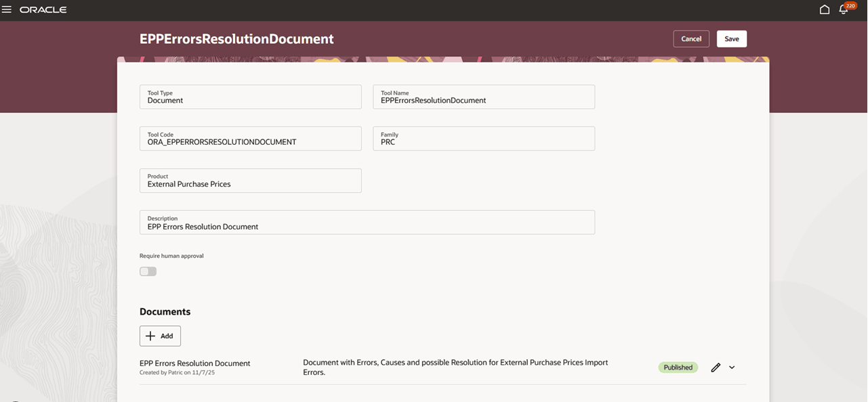This screenshot has height=402, width=868.
Task: Click the plus icon on Add button
Action: (x=150, y=336)
